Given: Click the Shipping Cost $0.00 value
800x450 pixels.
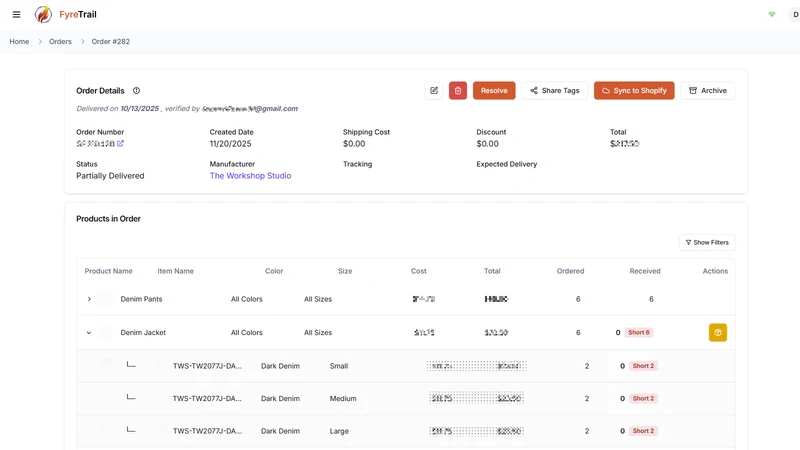Looking at the screenshot, I should [354, 144].
